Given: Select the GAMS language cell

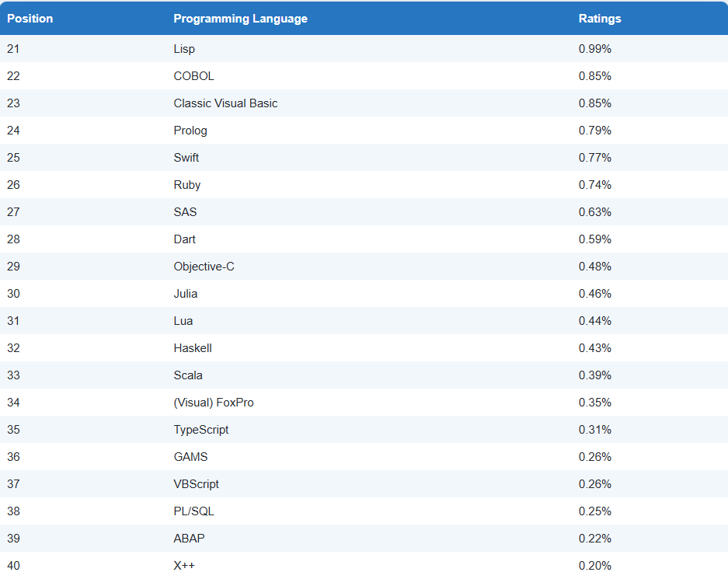Looking at the screenshot, I should tap(190, 457).
